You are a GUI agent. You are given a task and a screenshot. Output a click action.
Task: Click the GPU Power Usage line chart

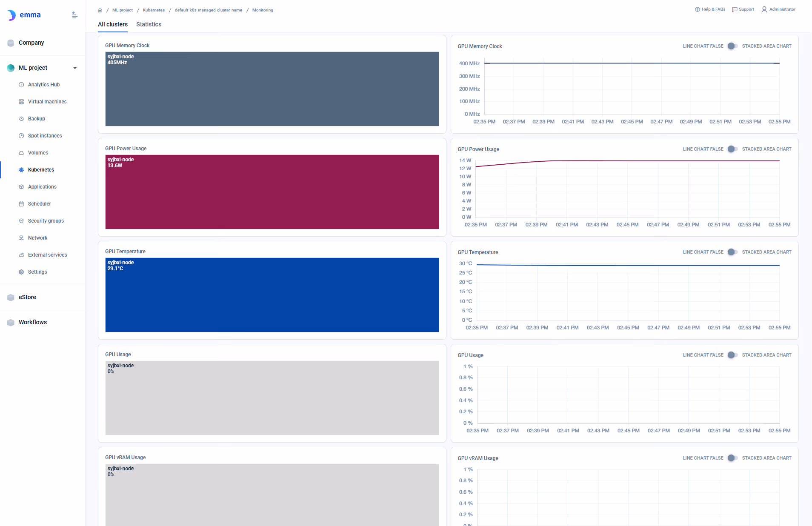coord(627,189)
